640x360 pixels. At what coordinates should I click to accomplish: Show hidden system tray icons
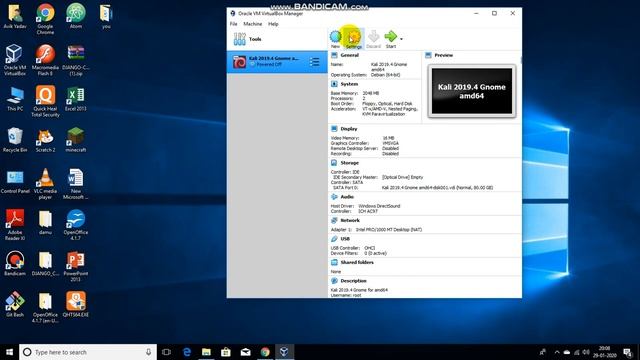pyautogui.click(x=557, y=352)
